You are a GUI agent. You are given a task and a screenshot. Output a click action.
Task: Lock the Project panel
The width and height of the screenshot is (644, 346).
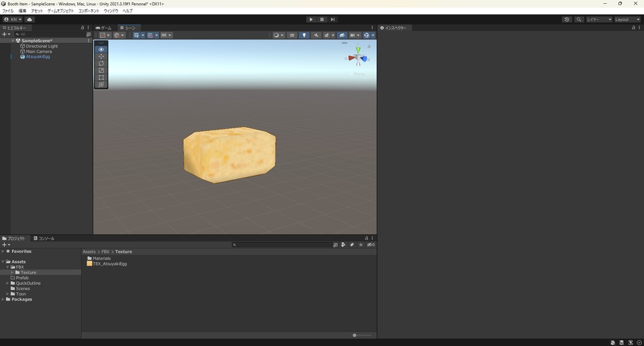coord(367,238)
